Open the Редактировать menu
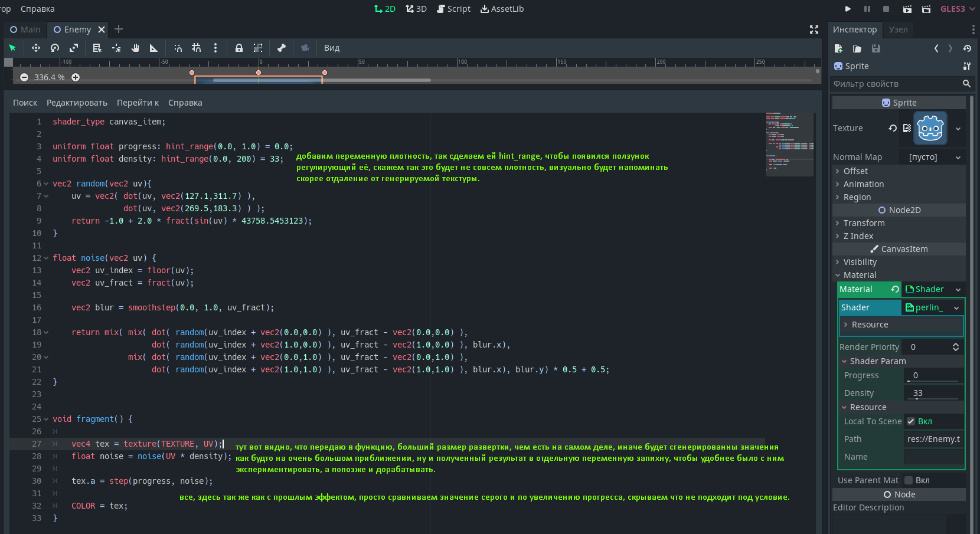980x534 pixels. 77,103
